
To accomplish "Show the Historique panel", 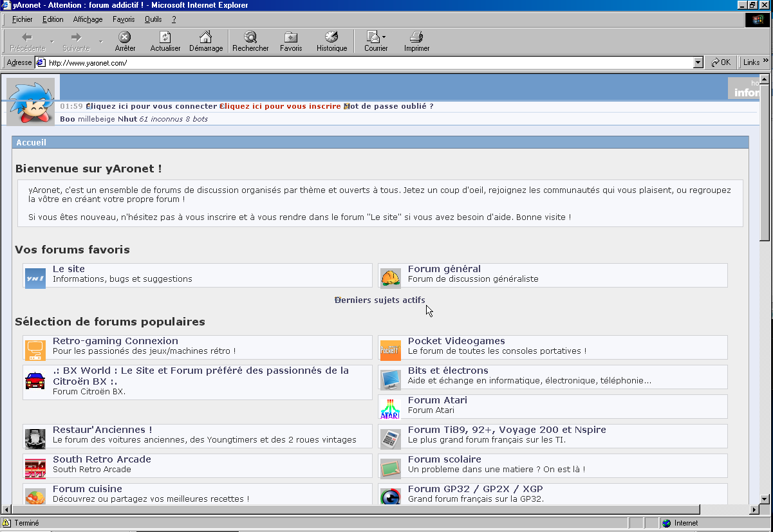I will click(x=331, y=37).
